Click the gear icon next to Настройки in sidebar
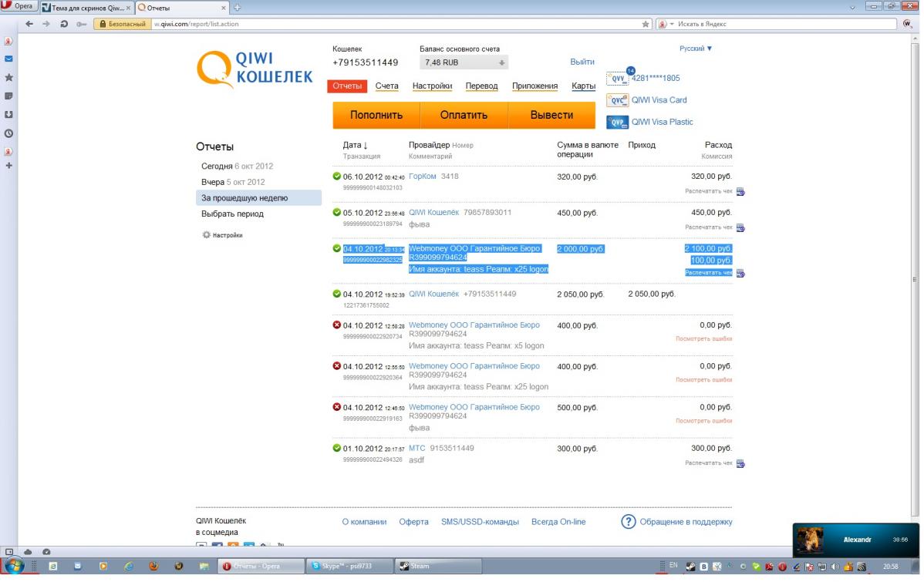The image size is (924, 582). tap(206, 235)
